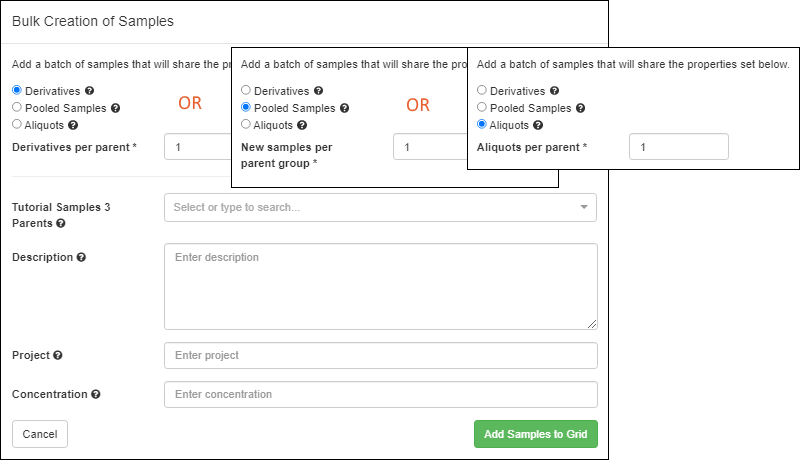Select Derivatives radio button in left panel

click(x=16, y=90)
